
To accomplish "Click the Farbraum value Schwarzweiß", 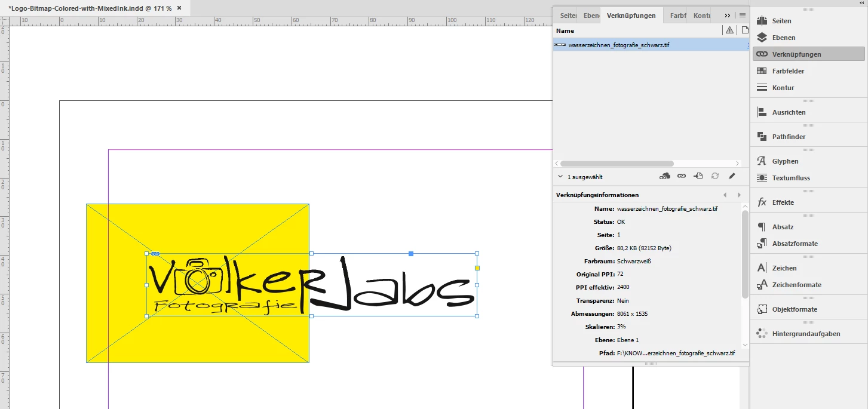I will [634, 262].
